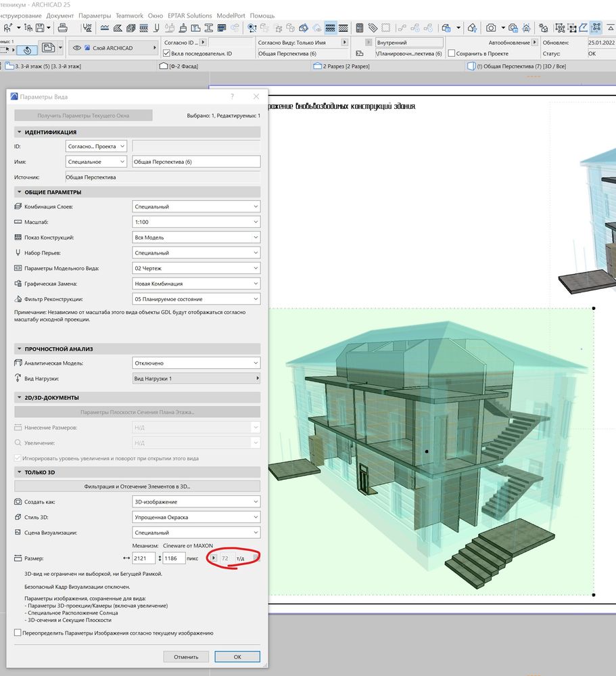616x676 pixels.
Task: Open the Стиль 3D dropdown
Action: pyautogui.click(x=196, y=517)
